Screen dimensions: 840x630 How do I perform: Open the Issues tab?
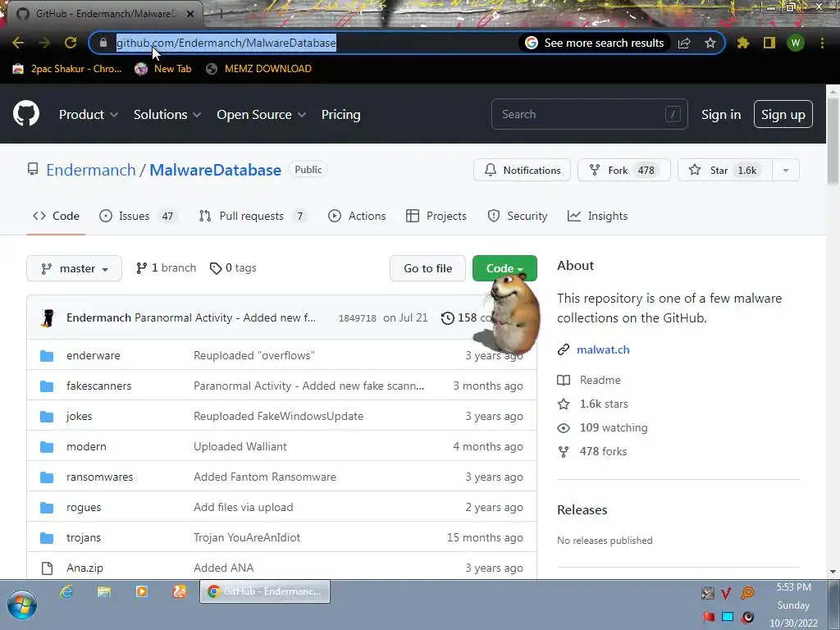pos(138,216)
